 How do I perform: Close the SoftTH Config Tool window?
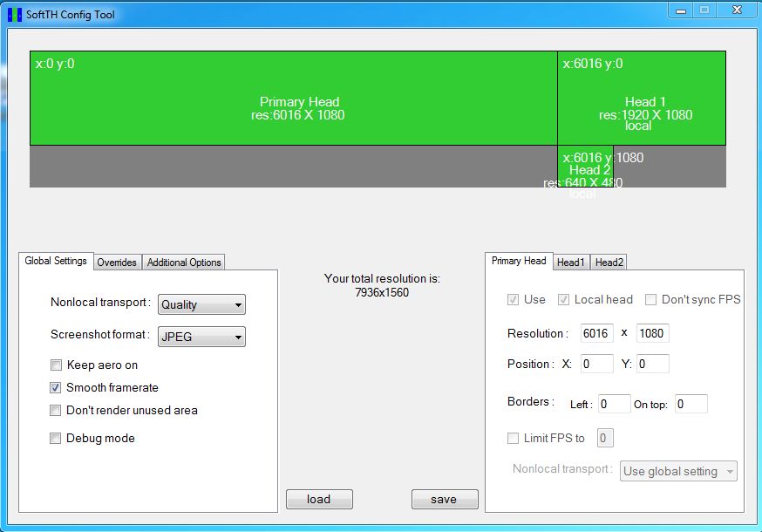point(737,10)
